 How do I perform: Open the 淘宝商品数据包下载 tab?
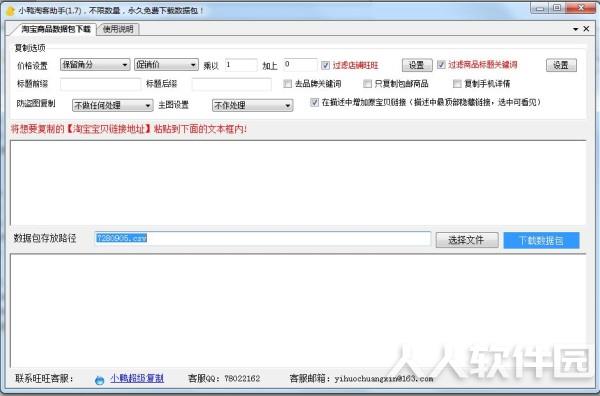coord(55,29)
